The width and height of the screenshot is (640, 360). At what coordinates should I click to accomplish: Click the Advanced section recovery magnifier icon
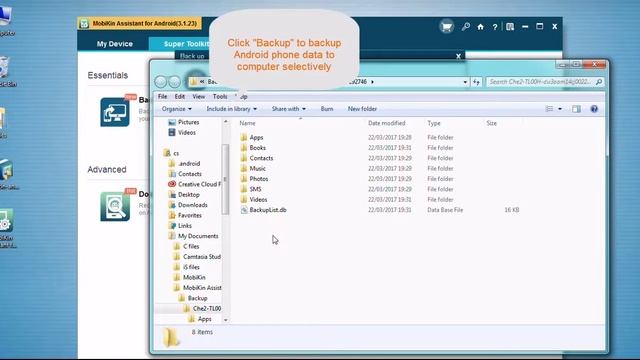(x=115, y=206)
